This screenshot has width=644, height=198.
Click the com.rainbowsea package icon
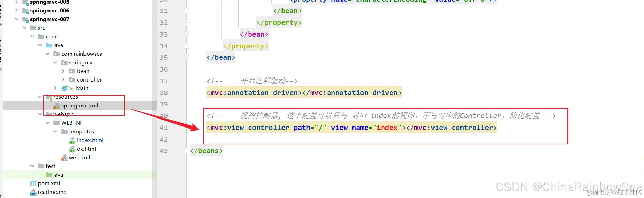click(56, 54)
